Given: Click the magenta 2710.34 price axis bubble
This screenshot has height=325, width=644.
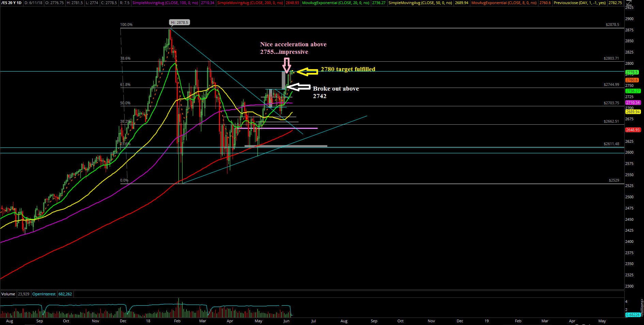Looking at the screenshot, I should pos(633,103).
